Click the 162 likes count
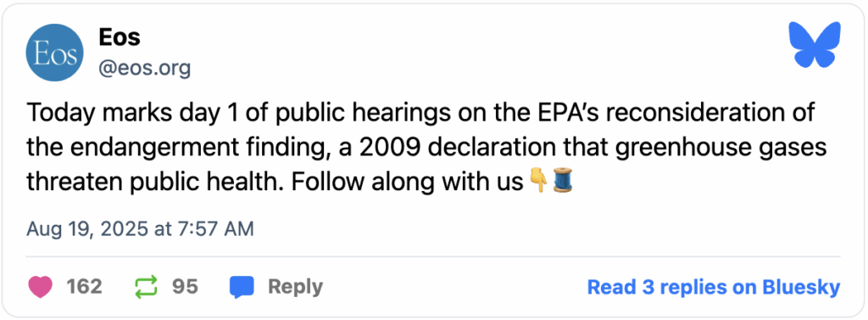Viewport: 868px width, 320px height. tap(84, 287)
